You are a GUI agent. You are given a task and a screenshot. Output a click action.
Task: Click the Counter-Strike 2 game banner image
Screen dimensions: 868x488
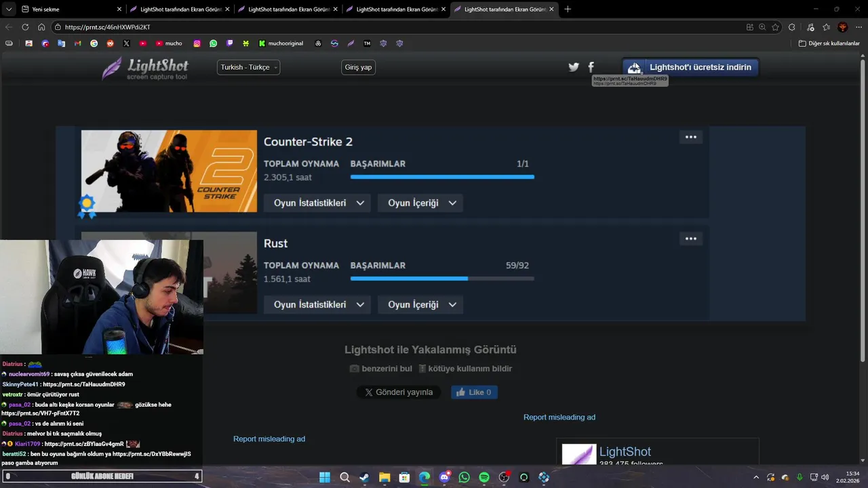click(x=169, y=171)
